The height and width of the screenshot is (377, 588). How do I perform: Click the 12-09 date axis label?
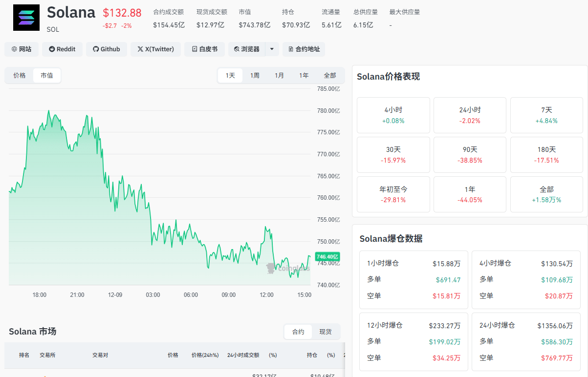(x=115, y=295)
